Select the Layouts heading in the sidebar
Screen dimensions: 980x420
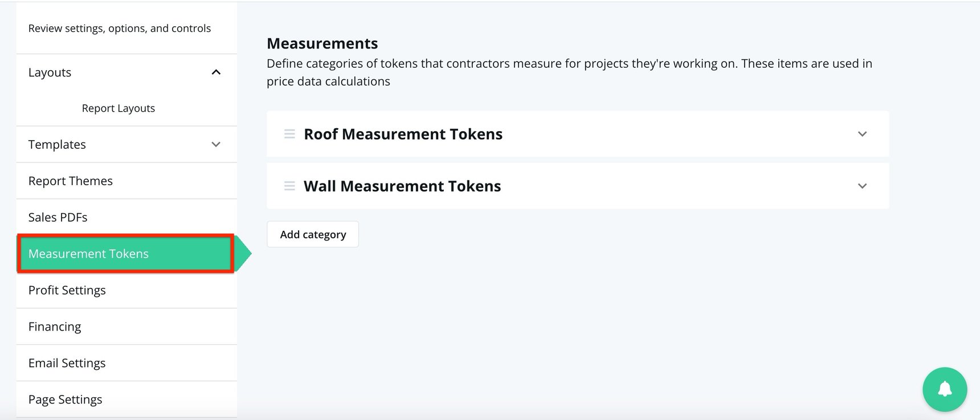coord(50,72)
